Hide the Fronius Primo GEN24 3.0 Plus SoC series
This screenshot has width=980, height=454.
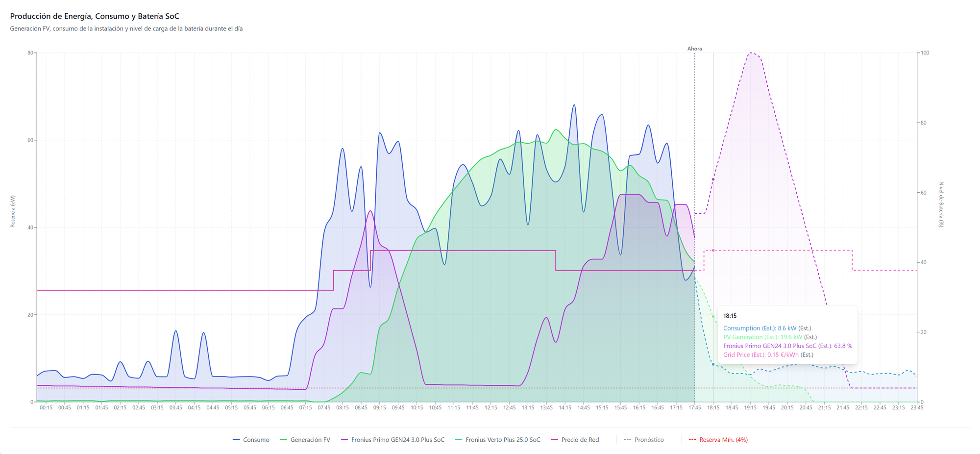click(x=392, y=440)
